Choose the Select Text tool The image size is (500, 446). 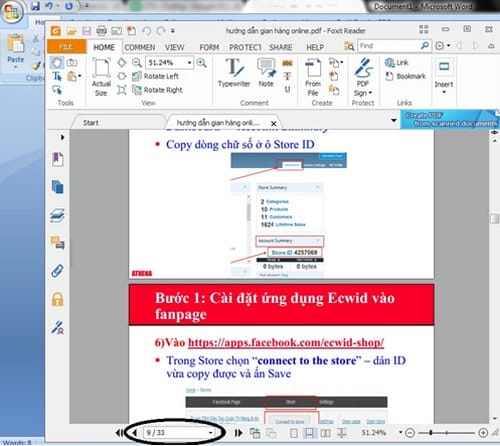pos(57,77)
